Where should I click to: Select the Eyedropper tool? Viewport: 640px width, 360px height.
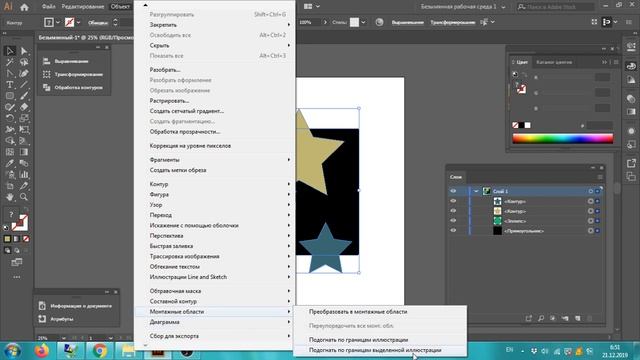point(10,163)
